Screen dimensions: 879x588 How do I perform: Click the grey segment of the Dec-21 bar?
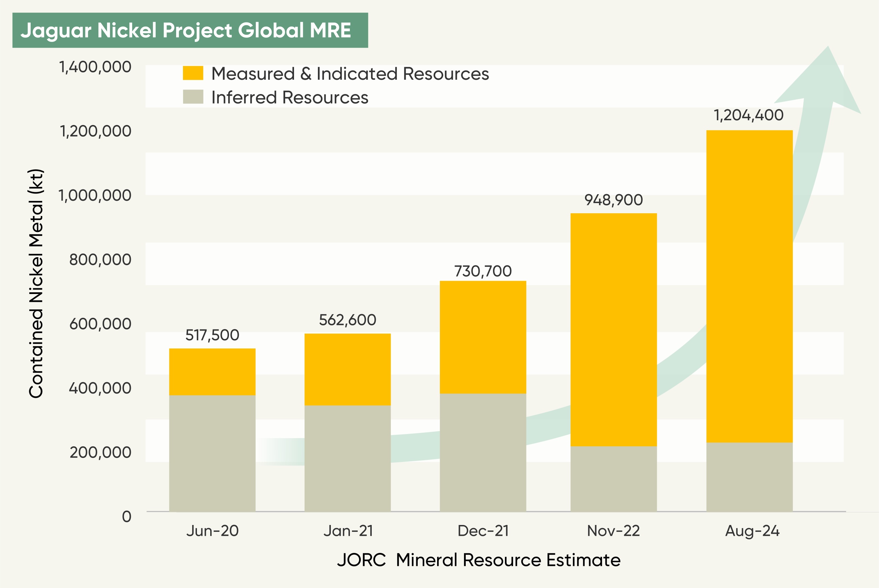coord(483,452)
